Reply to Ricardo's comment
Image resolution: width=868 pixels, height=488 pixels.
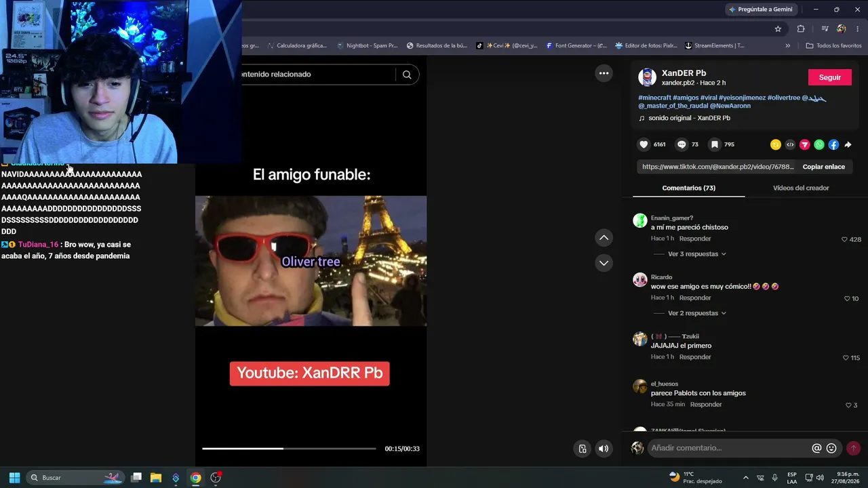click(695, 298)
